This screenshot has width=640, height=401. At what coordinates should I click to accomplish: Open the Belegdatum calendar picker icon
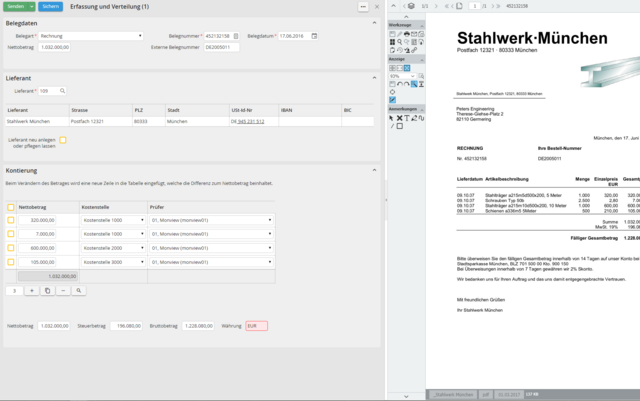tap(314, 36)
